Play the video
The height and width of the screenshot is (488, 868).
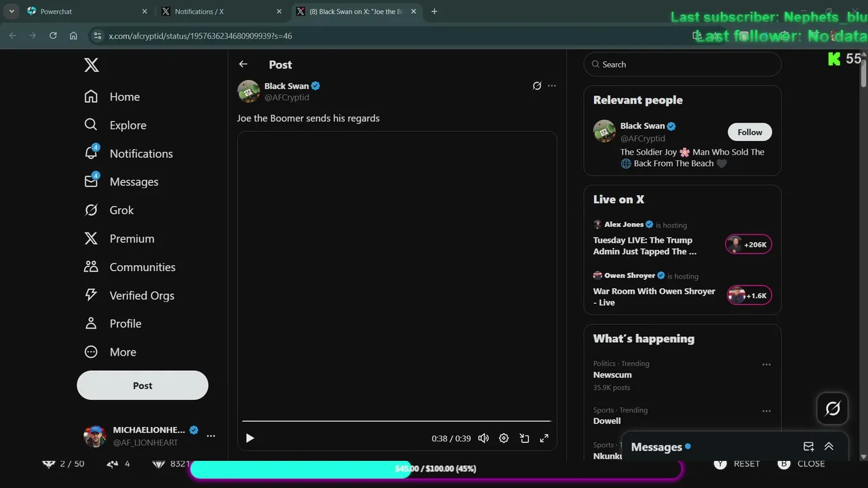coord(250,438)
